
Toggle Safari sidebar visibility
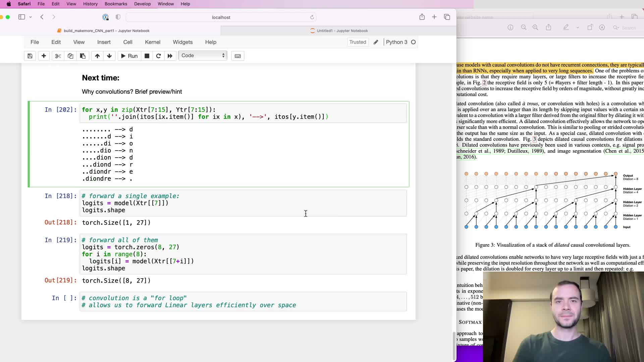pos(21,17)
